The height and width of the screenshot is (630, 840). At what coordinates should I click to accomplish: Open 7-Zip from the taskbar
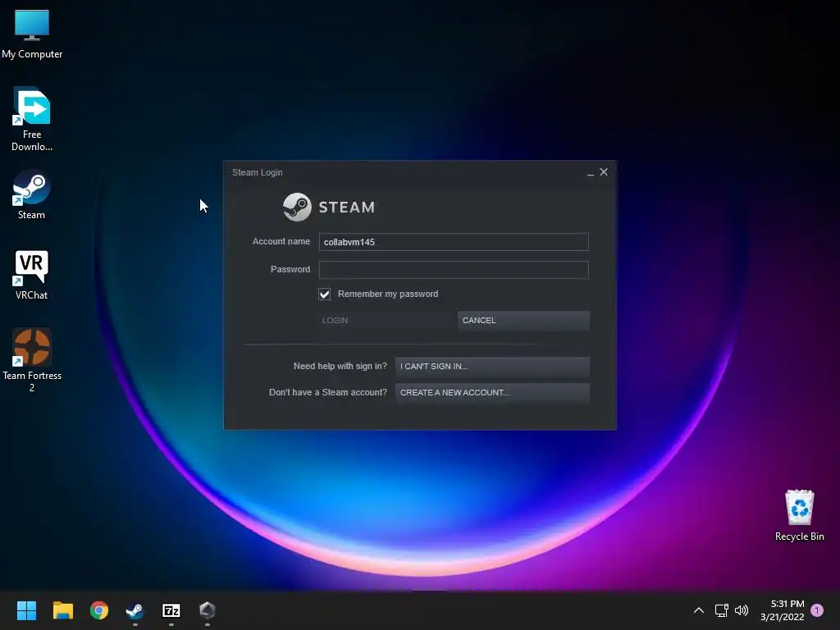point(171,610)
